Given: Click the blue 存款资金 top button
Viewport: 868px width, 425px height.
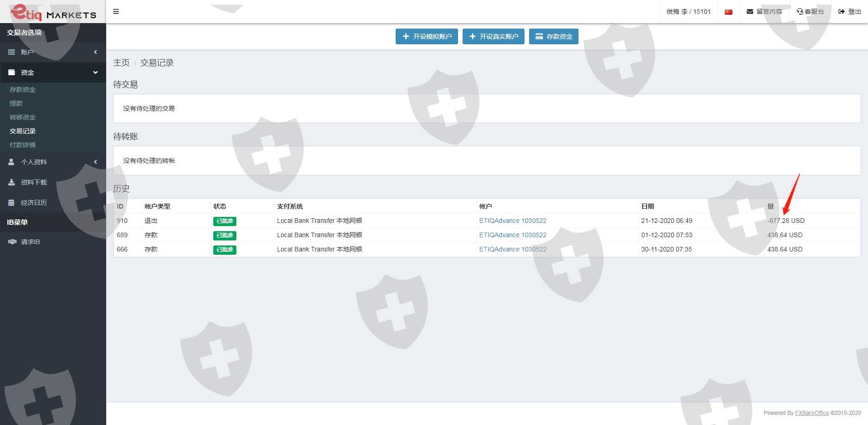Looking at the screenshot, I should [x=554, y=36].
